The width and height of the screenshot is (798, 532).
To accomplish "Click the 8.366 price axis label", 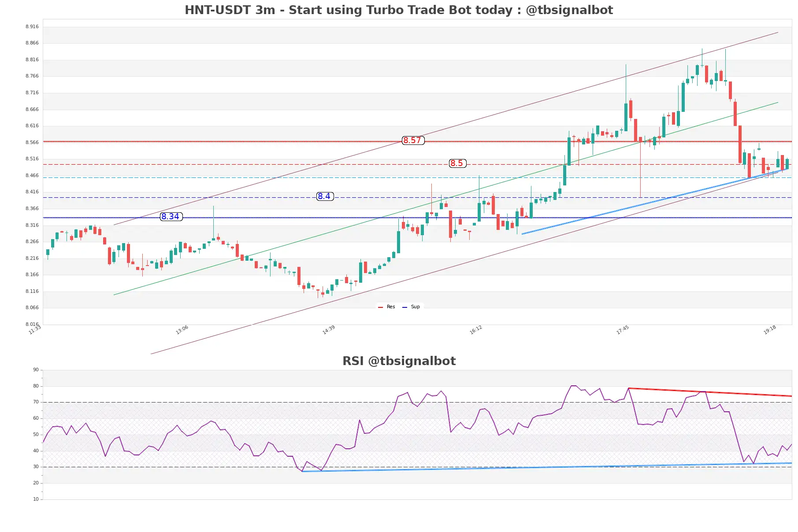I will [32, 209].
